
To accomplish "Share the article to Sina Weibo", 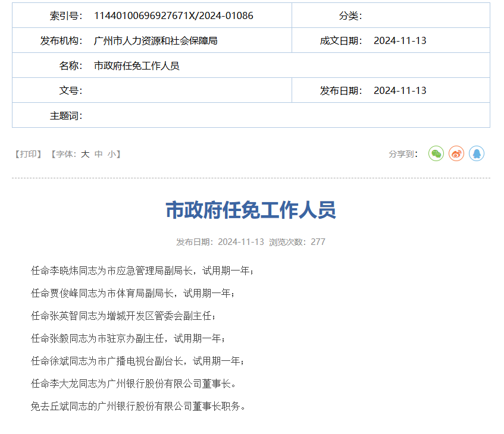I will click(x=456, y=154).
